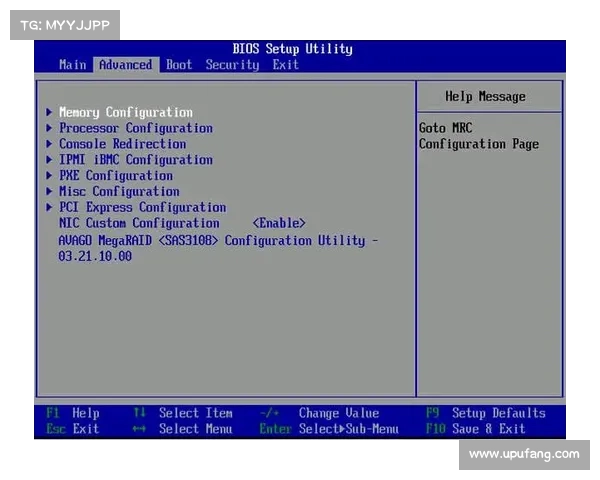600x480 pixels.
Task: Click the arrow beside Processor Configuration
Action: pos(50,128)
